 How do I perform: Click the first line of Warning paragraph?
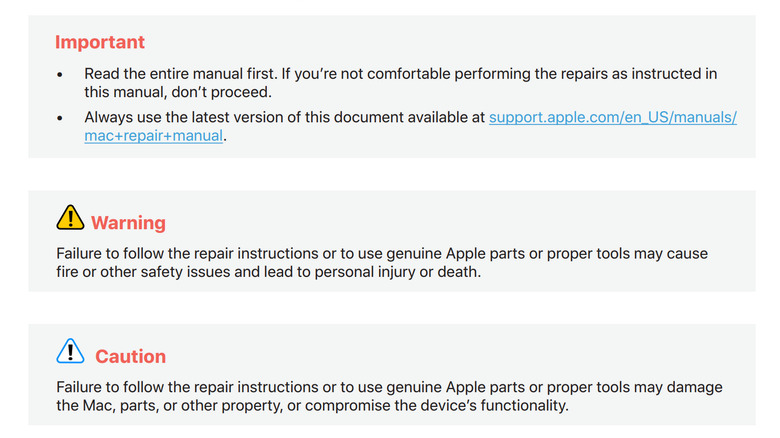pos(380,253)
